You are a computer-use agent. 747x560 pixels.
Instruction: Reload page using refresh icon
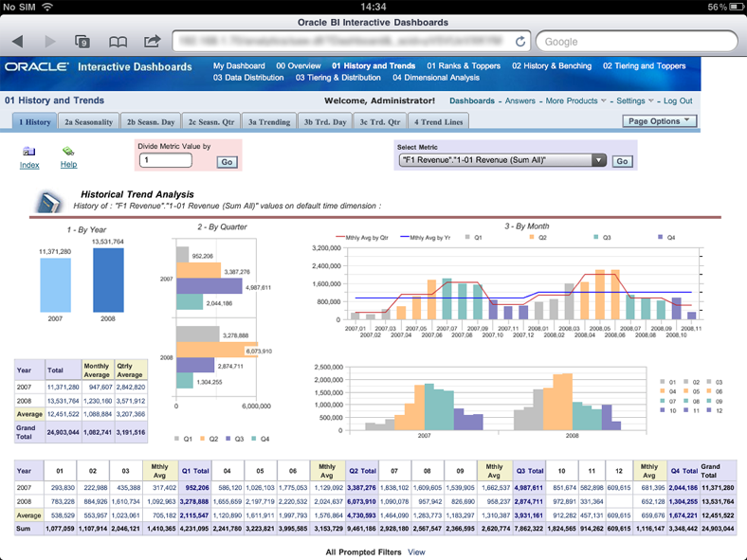click(520, 42)
